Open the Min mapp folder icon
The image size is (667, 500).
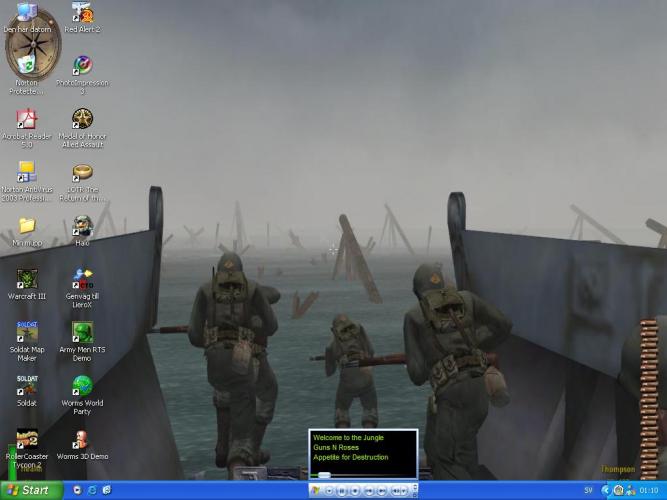coord(27,231)
